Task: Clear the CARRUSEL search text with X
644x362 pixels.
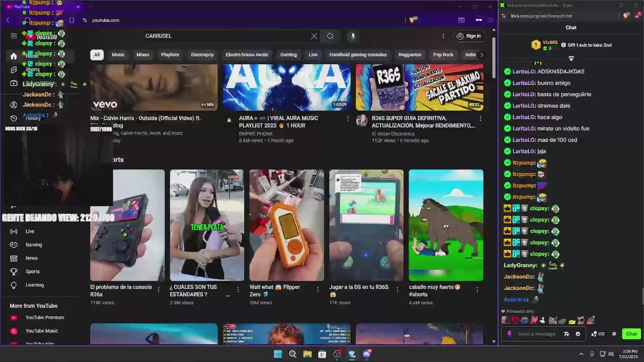Action: pyautogui.click(x=314, y=36)
